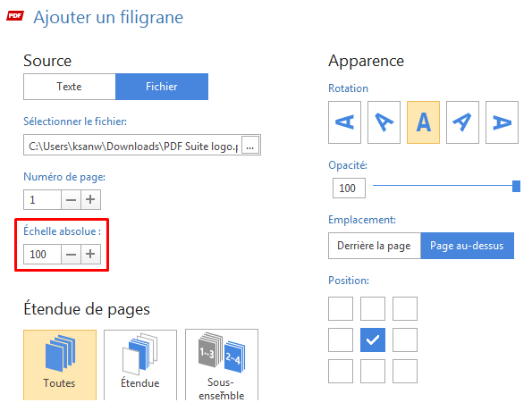Viewport: 532px width, 411px height.
Task: Switch source to Fichier tab
Action: point(162,87)
